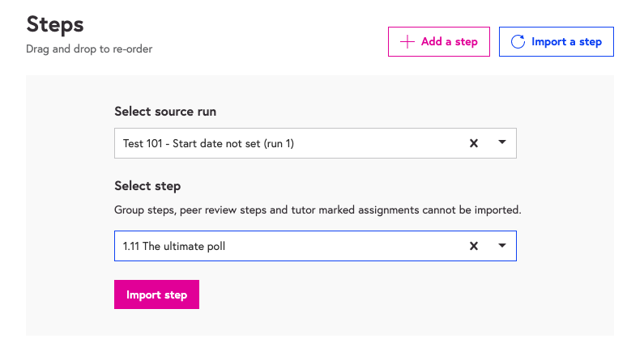Screen dimensions: 644x360
Task: Click the circular arrow icon on Import a step
Action: [x=518, y=41]
